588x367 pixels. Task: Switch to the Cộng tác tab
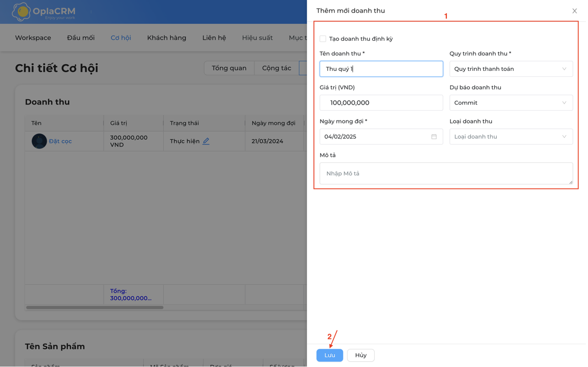pyautogui.click(x=277, y=68)
